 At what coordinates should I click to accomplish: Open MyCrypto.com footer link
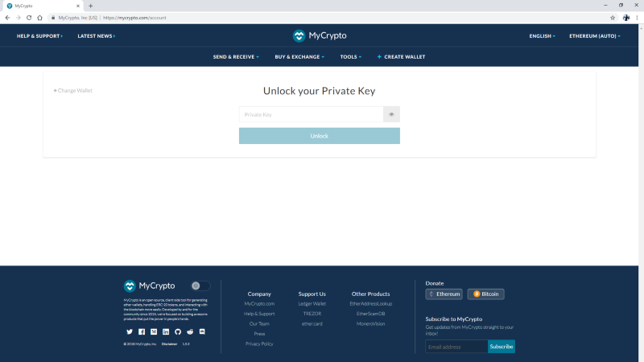point(259,304)
